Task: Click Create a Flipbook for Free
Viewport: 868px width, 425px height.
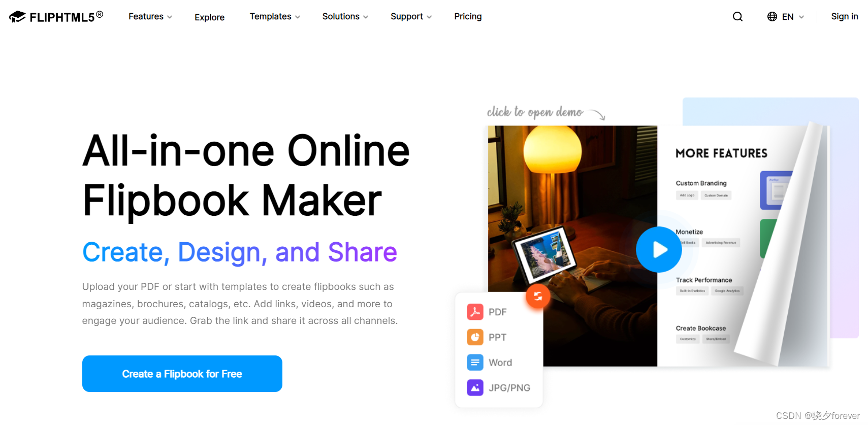Action: pyautogui.click(x=182, y=374)
